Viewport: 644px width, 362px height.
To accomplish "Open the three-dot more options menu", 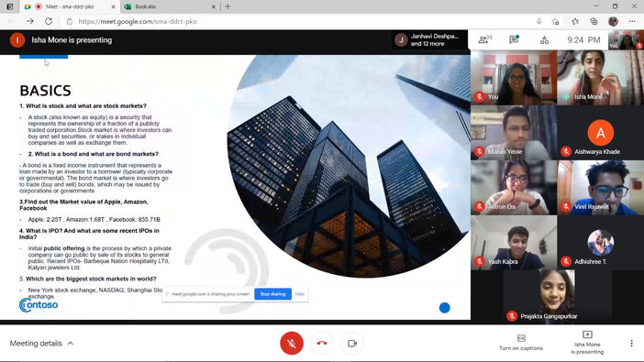I will pos(631,343).
